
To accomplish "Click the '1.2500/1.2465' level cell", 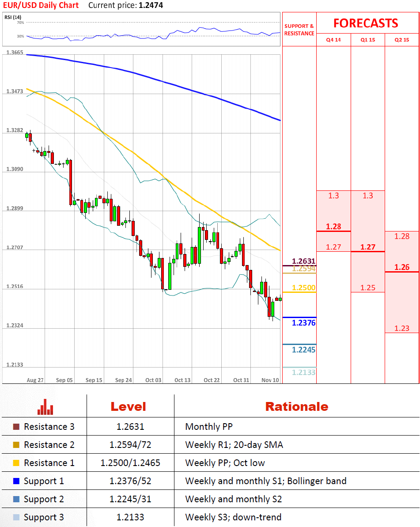I will coord(130,463).
